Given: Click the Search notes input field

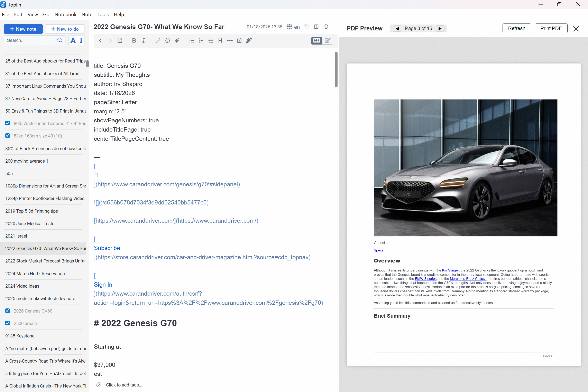Looking at the screenshot, I should coord(30,40).
